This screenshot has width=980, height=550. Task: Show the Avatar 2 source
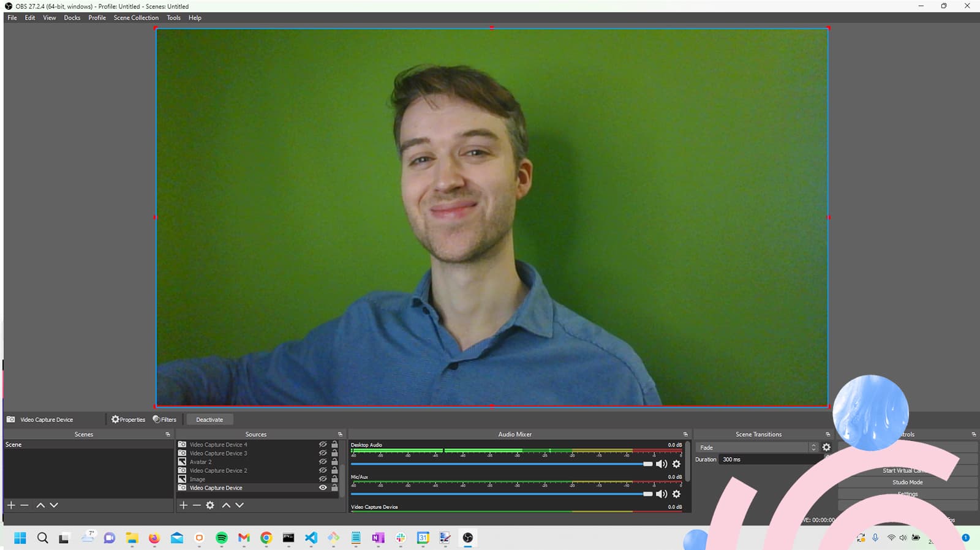[x=323, y=462]
